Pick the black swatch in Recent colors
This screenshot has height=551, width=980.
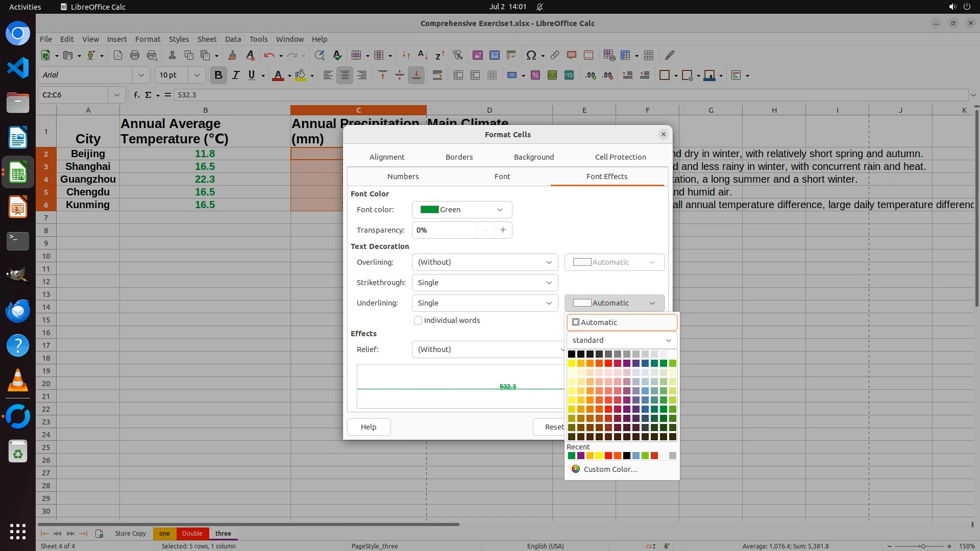[627, 456]
